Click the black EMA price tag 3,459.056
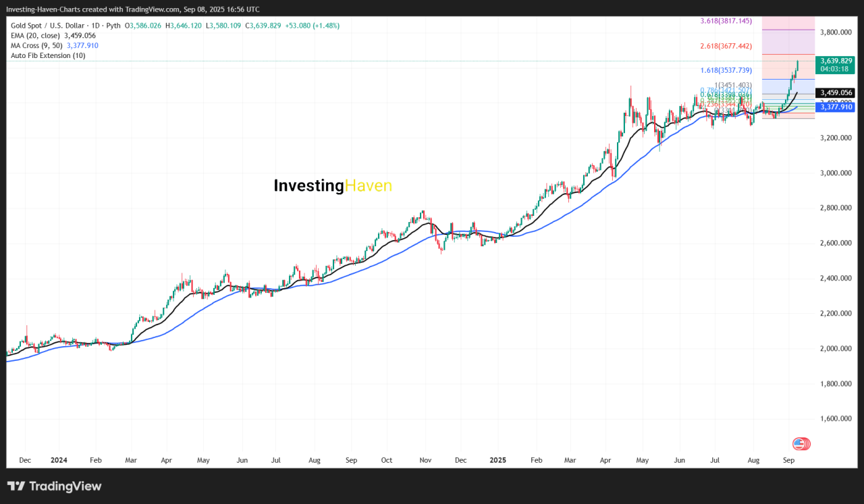The image size is (864, 504). [x=836, y=92]
